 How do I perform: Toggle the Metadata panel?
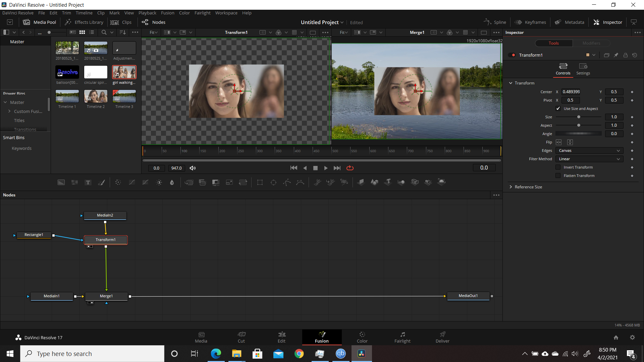(569, 22)
